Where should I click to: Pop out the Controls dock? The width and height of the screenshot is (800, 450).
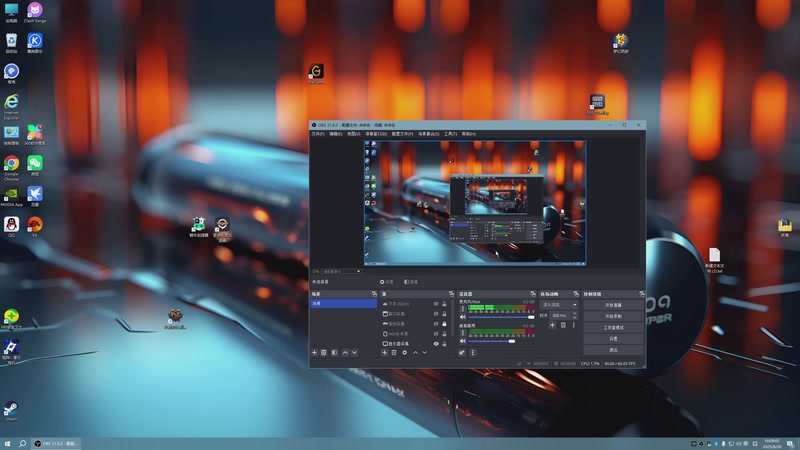pyautogui.click(x=643, y=294)
